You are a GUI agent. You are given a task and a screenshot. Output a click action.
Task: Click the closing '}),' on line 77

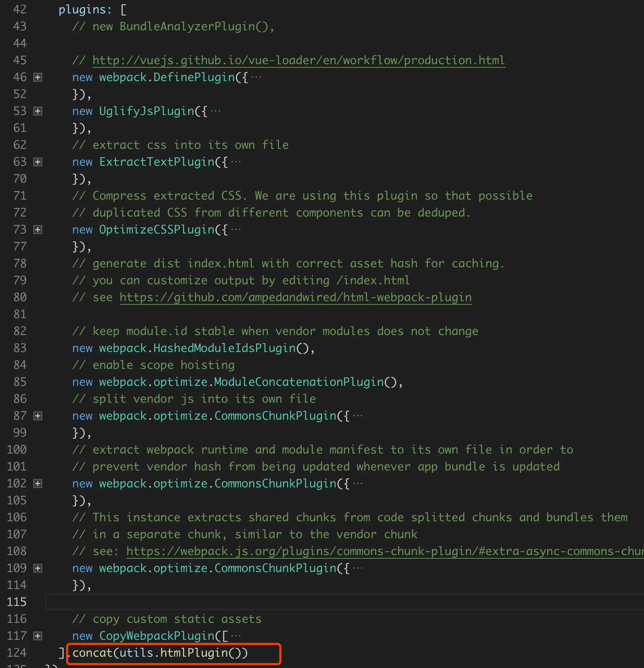point(82,247)
